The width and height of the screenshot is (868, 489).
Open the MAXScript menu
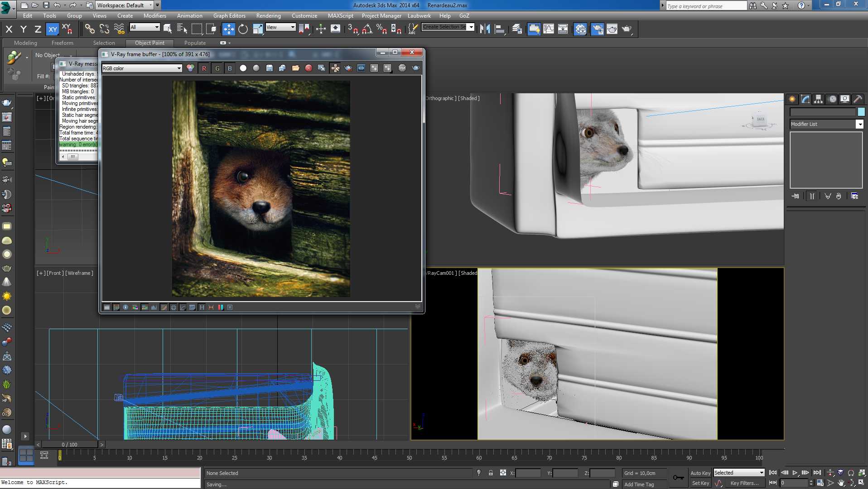(340, 15)
